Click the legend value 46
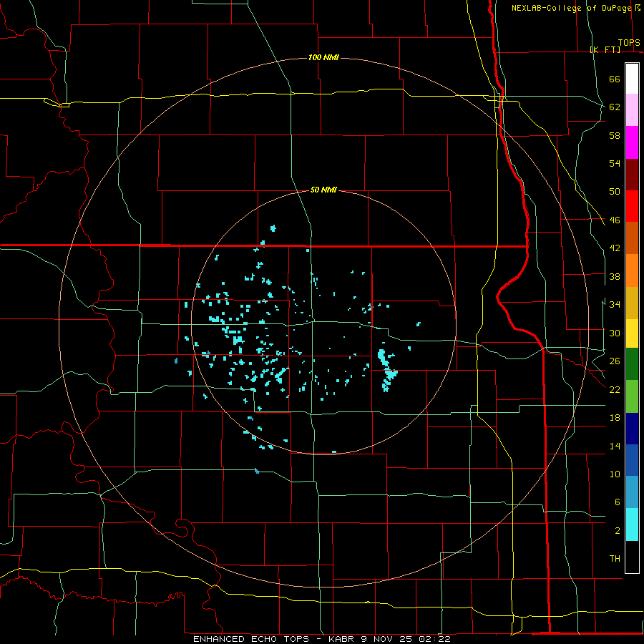 [615, 220]
